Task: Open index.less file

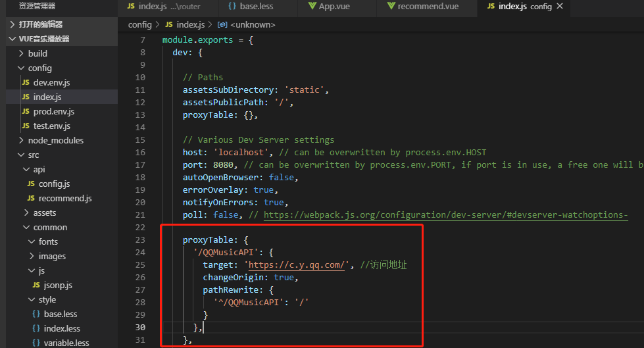Action: click(62, 328)
